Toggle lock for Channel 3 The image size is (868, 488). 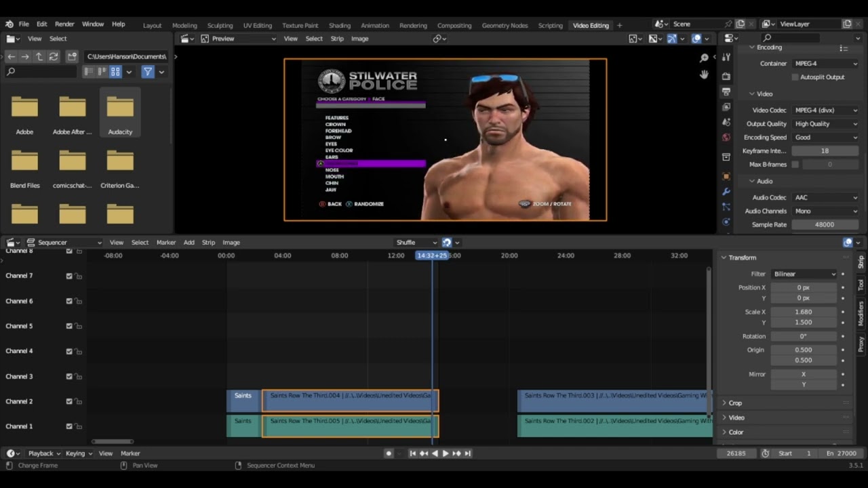point(79,376)
